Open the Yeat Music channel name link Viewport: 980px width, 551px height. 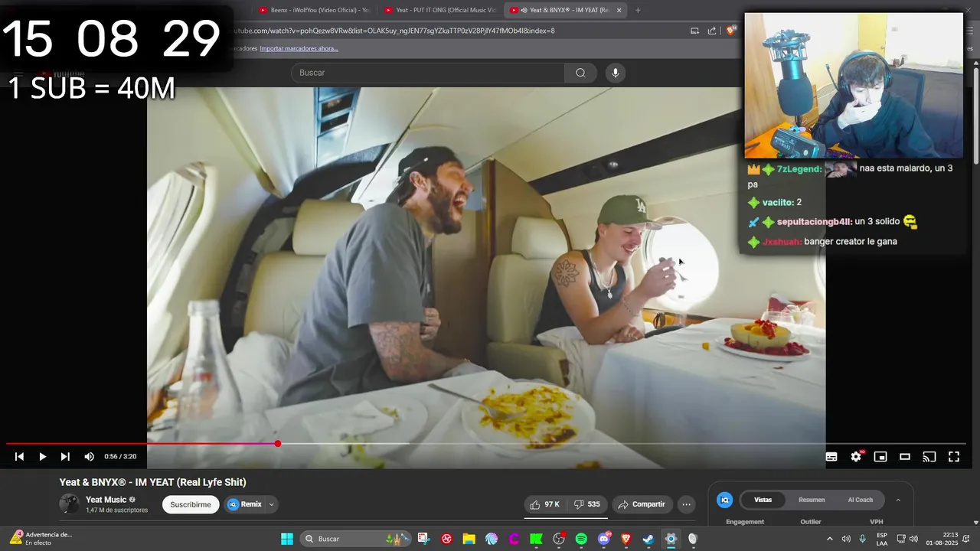tap(106, 500)
